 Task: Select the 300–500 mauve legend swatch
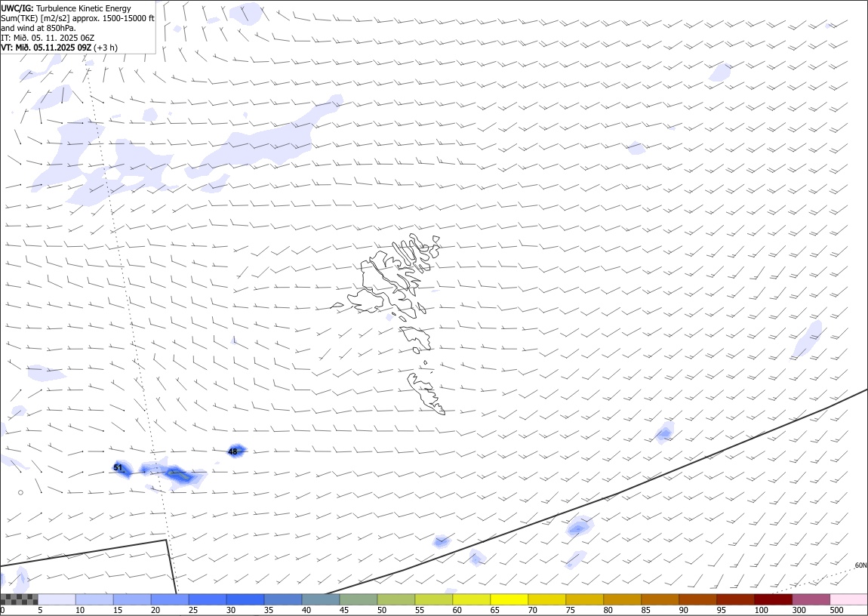click(811, 599)
